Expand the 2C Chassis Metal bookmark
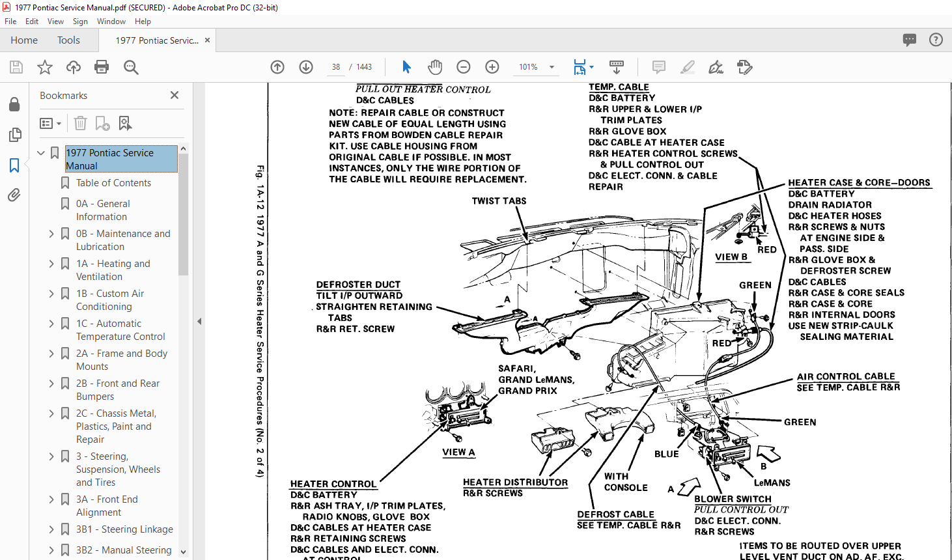This screenshot has height=560, width=952. click(51, 413)
